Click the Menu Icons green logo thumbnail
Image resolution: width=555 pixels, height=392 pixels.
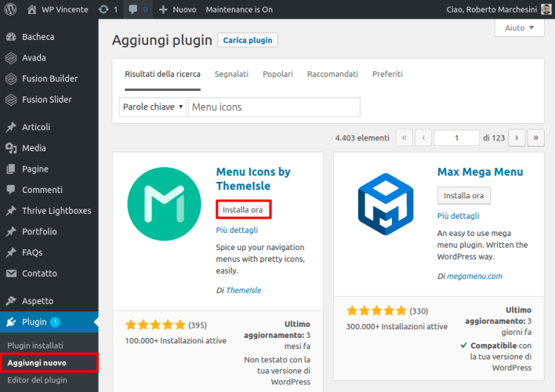point(165,204)
